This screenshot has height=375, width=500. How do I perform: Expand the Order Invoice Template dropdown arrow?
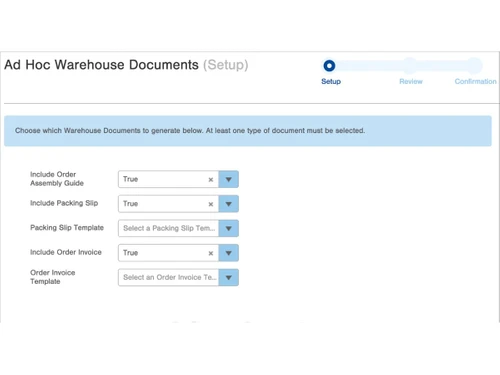pyautogui.click(x=229, y=277)
